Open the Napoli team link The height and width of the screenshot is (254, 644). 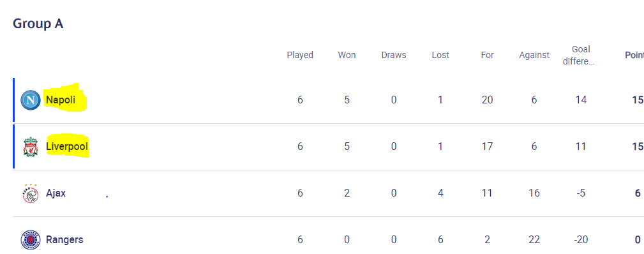click(x=61, y=100)
